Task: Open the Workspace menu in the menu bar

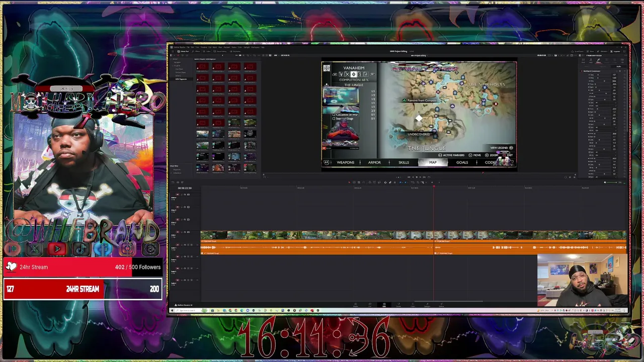Action: [255, 47]
